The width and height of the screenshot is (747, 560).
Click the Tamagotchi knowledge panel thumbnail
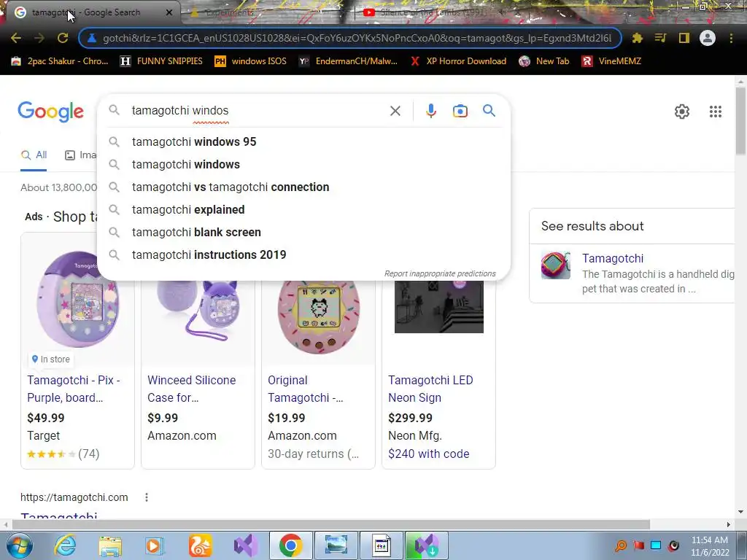tap(555, 265)
